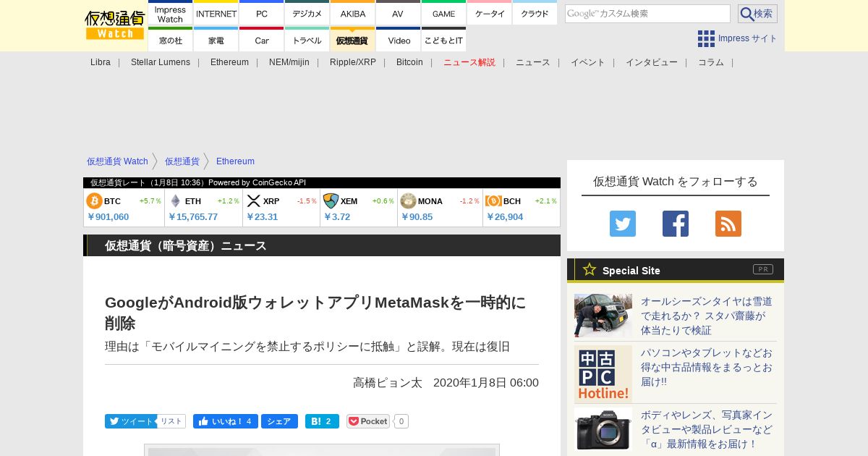Click the リスト button beside tweet

point(171,421)
